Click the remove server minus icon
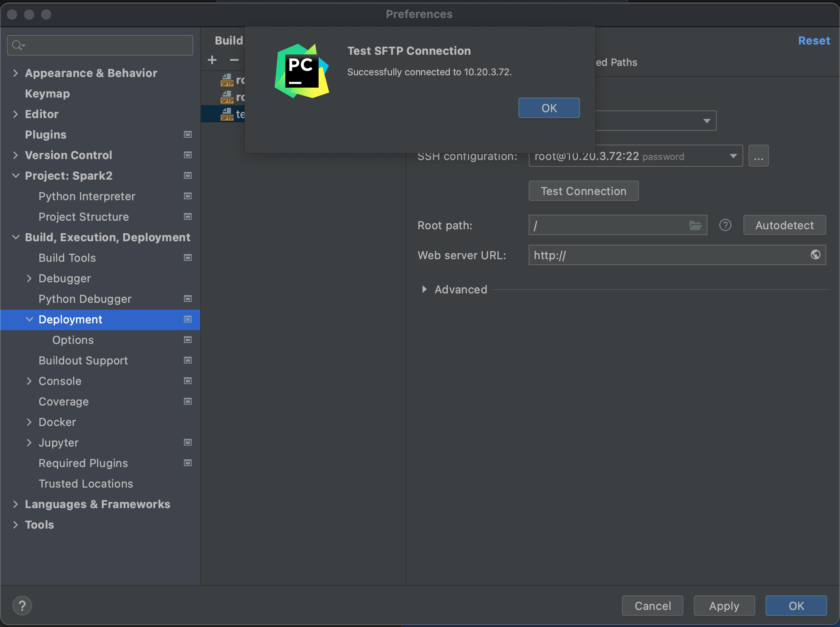The width and height of the screenshot is (840, 627). coord(234,60)
